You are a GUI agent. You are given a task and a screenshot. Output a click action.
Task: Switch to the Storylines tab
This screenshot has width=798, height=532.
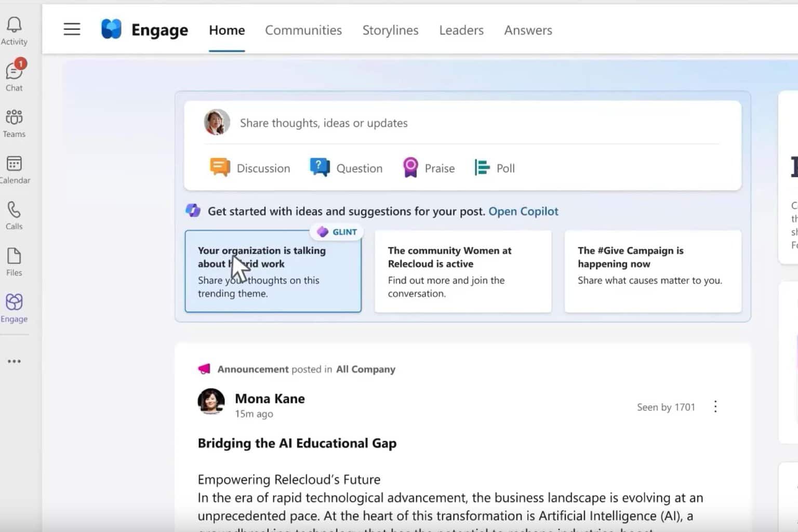click(x=390, y=30)
